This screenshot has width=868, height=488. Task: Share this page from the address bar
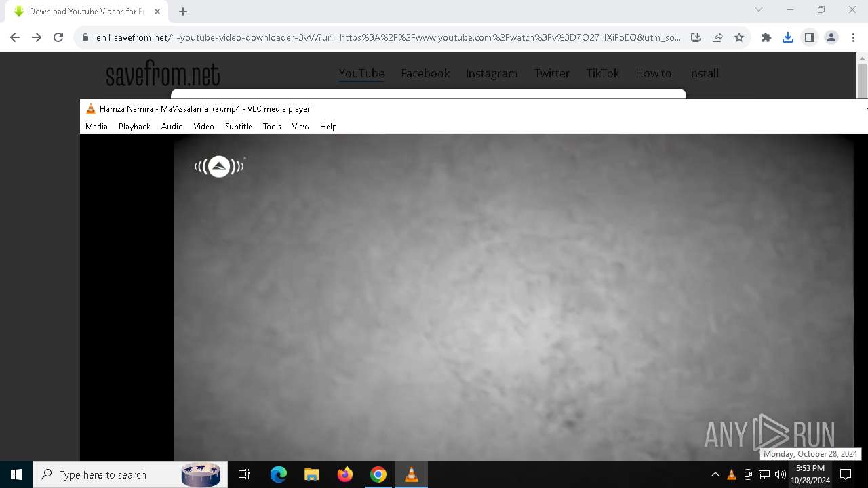tap(717, 38)
